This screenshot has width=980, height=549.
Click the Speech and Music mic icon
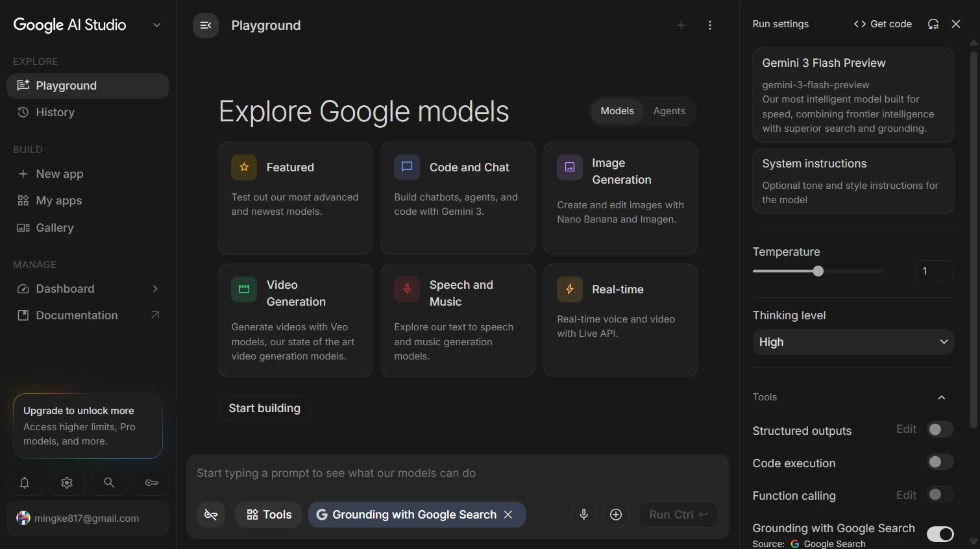point(407,289)
